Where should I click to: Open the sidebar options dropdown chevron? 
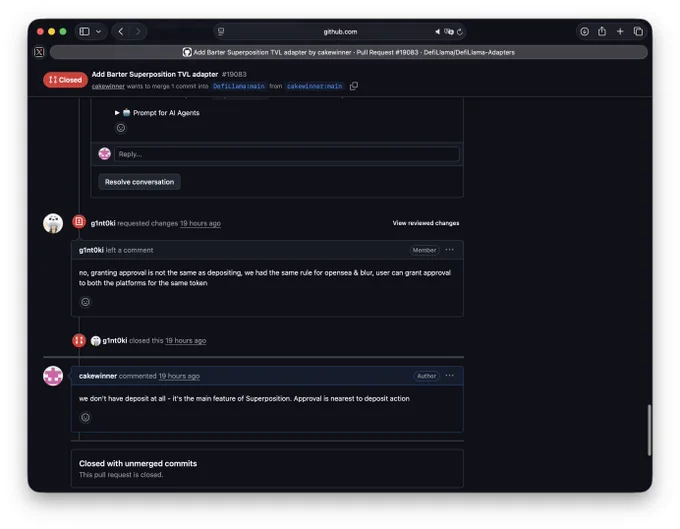pyautogui.click(x=98, y=31)
